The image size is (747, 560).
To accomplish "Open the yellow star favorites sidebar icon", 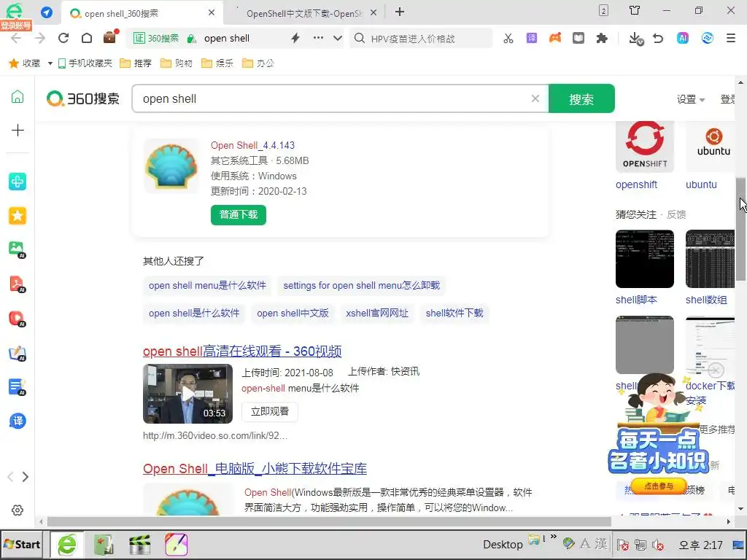I will (x=18, y=216).
